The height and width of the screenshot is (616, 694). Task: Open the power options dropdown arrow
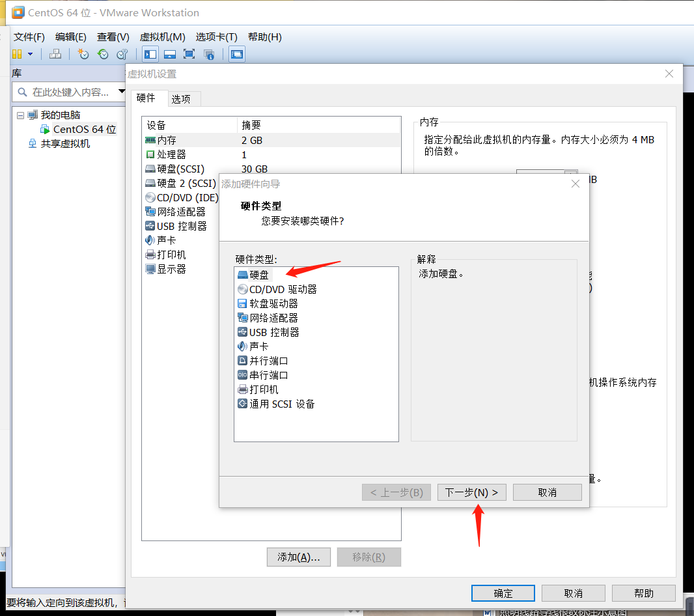(x=30, y=54)
